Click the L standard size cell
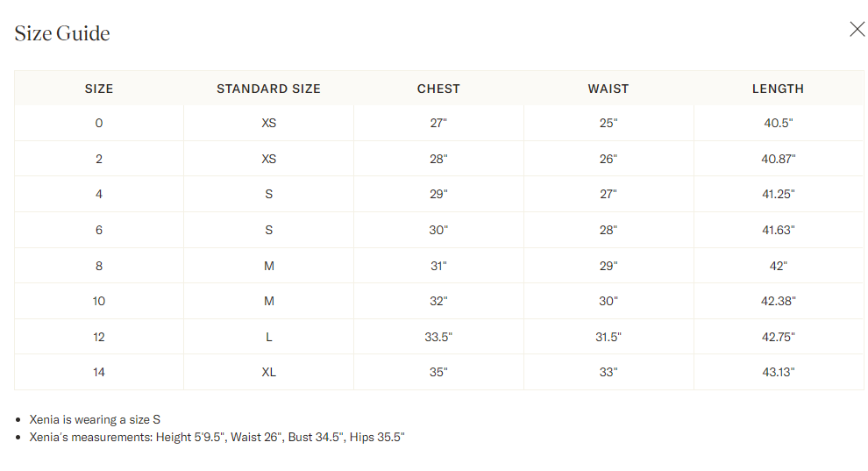Screen dimensions: 868x471 [x=268, y=337]
